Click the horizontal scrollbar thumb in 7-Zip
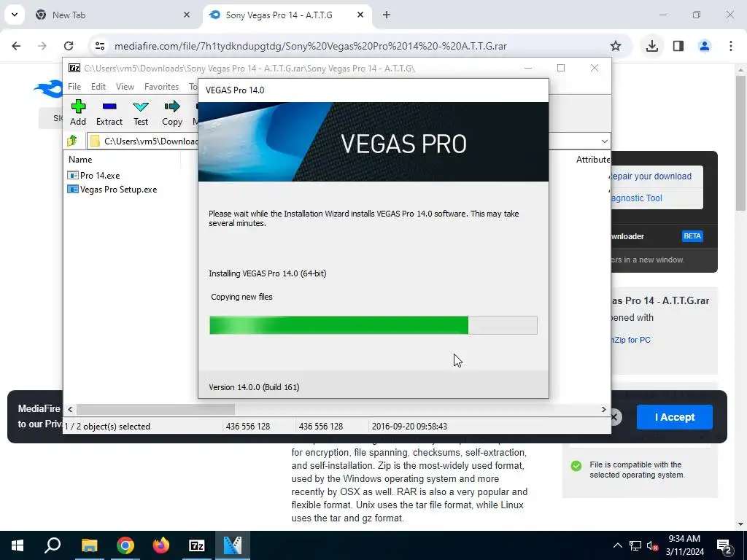747x560 pixels. pyautogui.click(x=156, y=410)
